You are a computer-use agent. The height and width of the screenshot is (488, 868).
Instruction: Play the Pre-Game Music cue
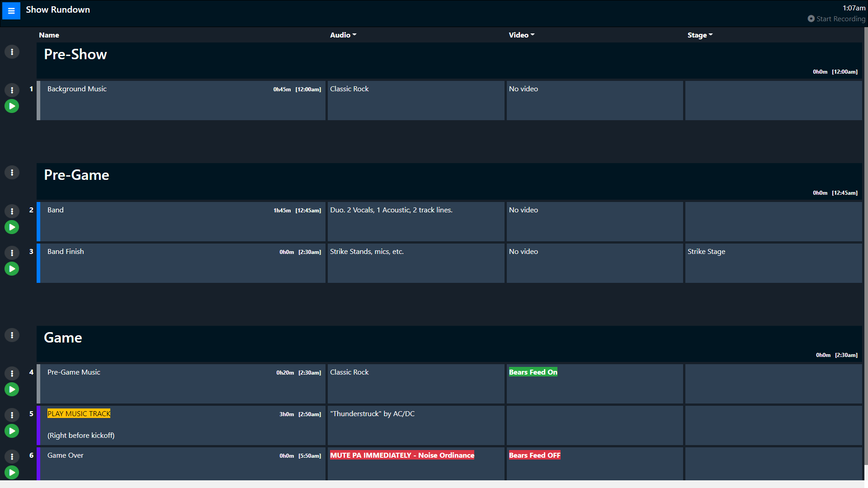coord(12,389)
